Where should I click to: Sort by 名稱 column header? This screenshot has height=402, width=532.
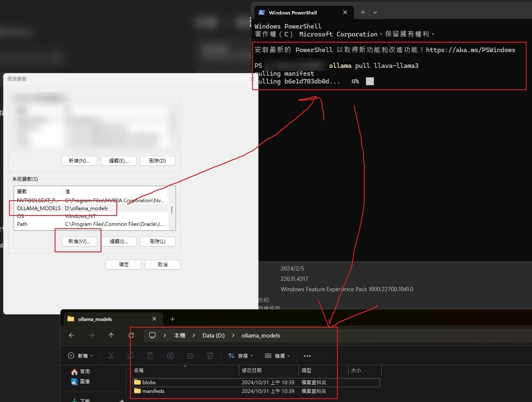coord(185,370)
